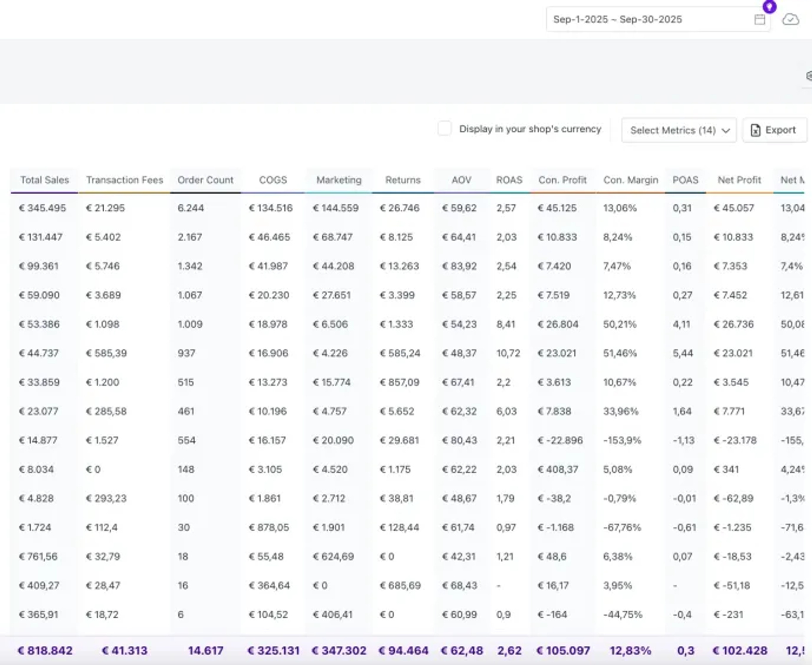This screenshot has width=812, height=665.
Task: Click the cloud sync status icon
Action: 790,19
